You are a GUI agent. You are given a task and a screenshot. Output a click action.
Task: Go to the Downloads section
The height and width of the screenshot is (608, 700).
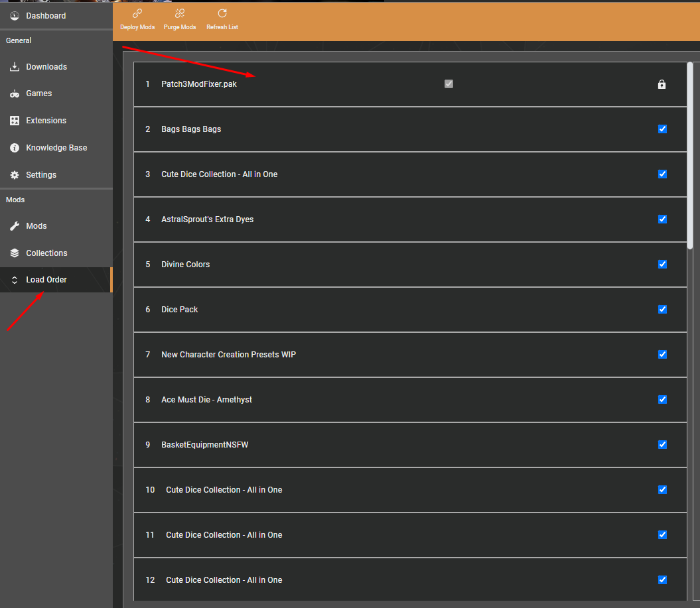click(x=56, y=67)
